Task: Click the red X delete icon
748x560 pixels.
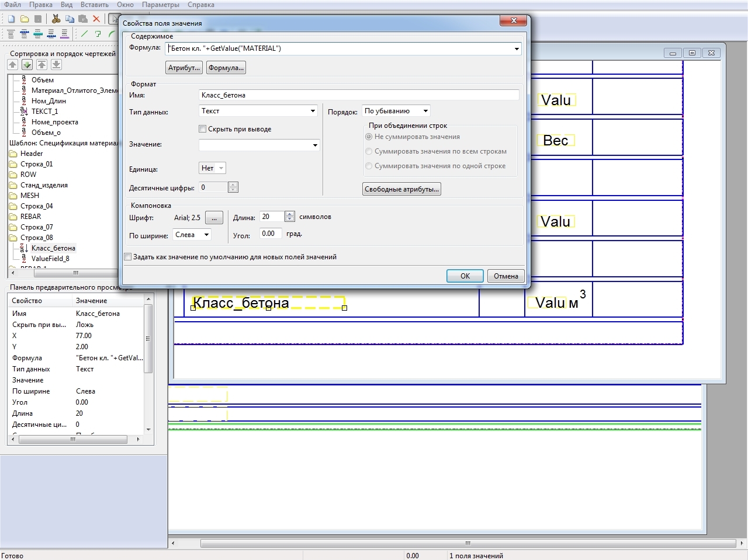Action: click(x=97, y=19)
